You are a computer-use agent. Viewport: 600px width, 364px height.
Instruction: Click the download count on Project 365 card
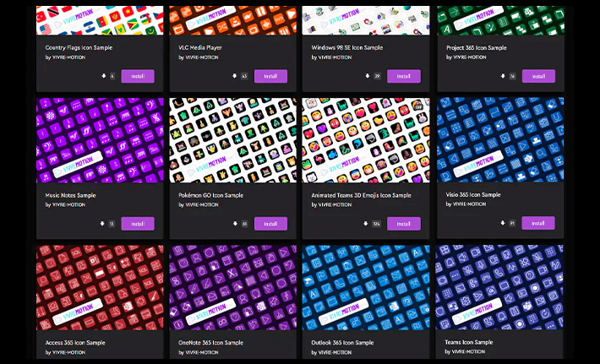[x=513, y=76]
